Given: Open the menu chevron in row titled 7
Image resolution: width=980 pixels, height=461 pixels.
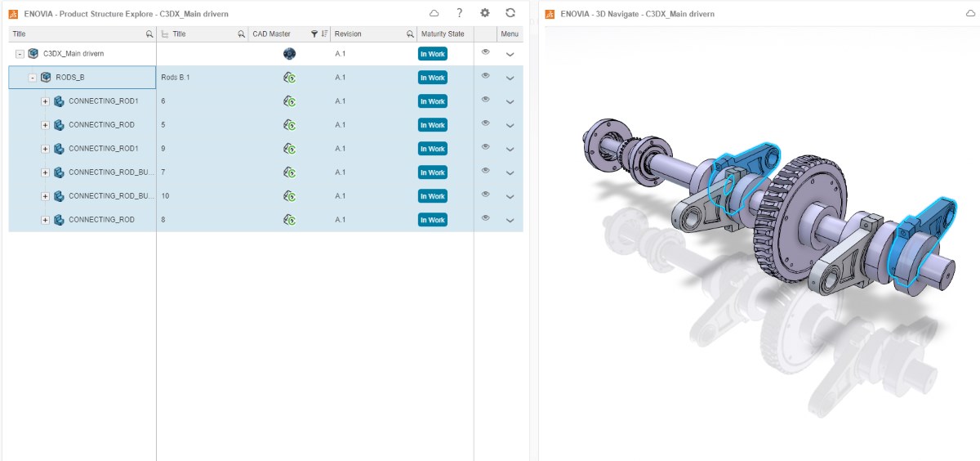Looking at the screenshot, I should pyautogui.click(x=510, y=173).
